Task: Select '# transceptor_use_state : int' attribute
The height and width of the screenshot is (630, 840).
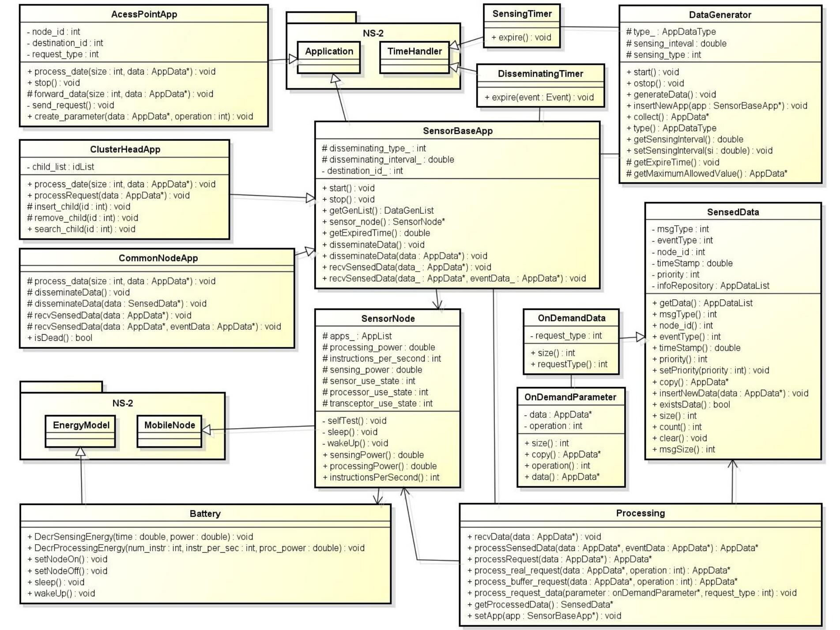Action: pyautogui.click(x=377, y=404)
